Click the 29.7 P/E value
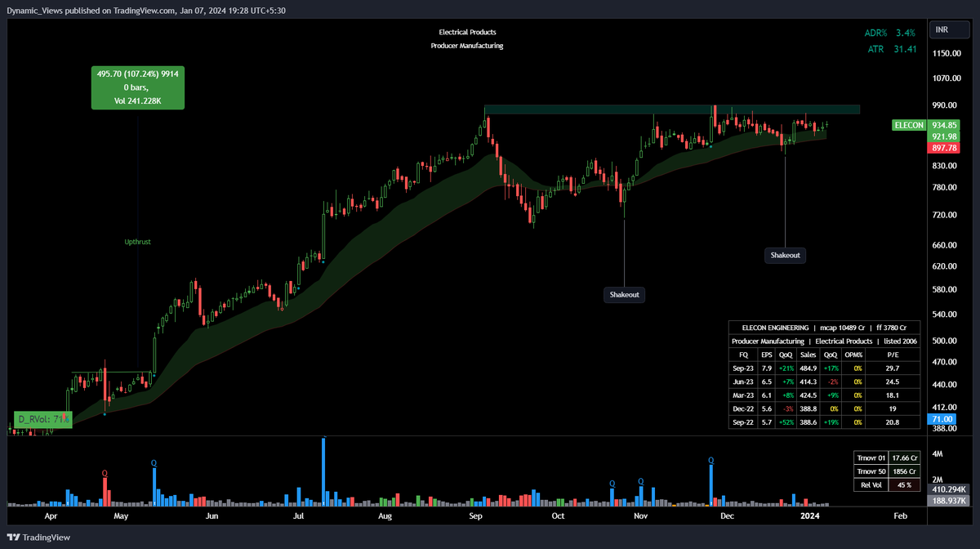980x549 pixels. (x=893, y=368)
